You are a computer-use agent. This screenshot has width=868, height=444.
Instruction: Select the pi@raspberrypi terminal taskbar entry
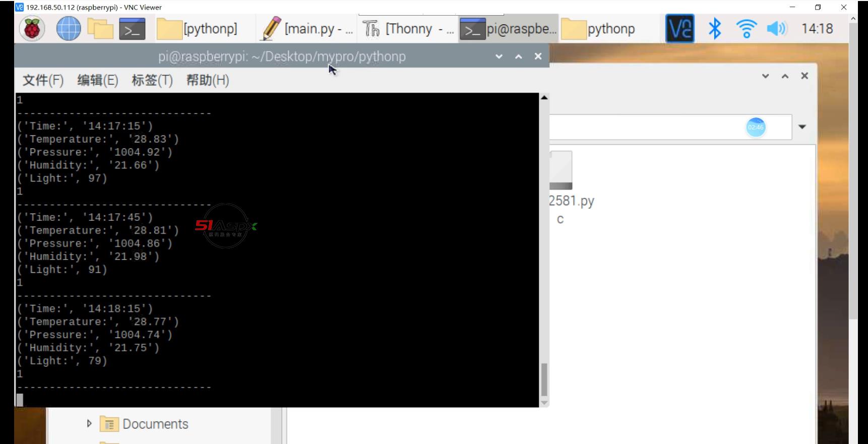[509, 29]
